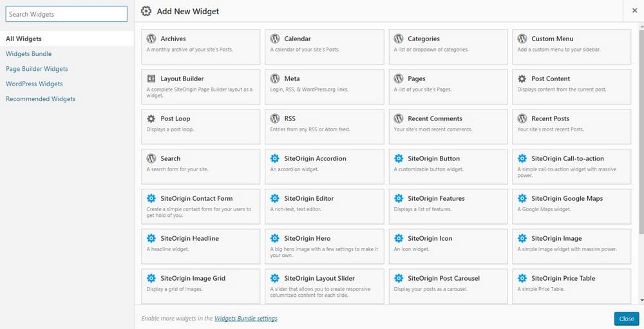Click the blue Close button

pyautogui.click(x=627, y=319)
